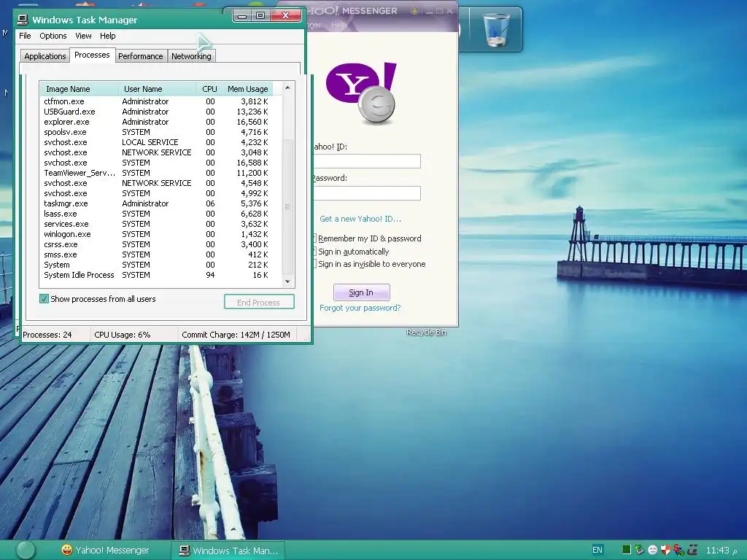Click the Password input field
This screenshot has width=747, height=560.
(367, 192)
